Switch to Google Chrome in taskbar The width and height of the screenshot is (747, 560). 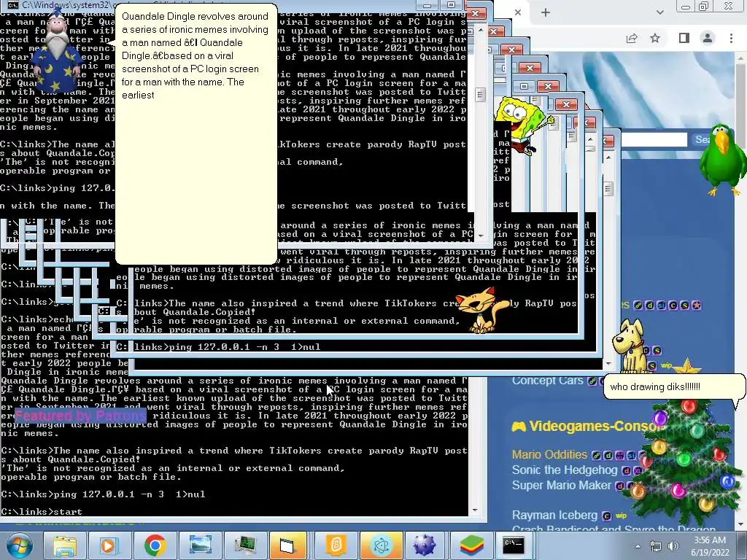[x=155, y=545]
